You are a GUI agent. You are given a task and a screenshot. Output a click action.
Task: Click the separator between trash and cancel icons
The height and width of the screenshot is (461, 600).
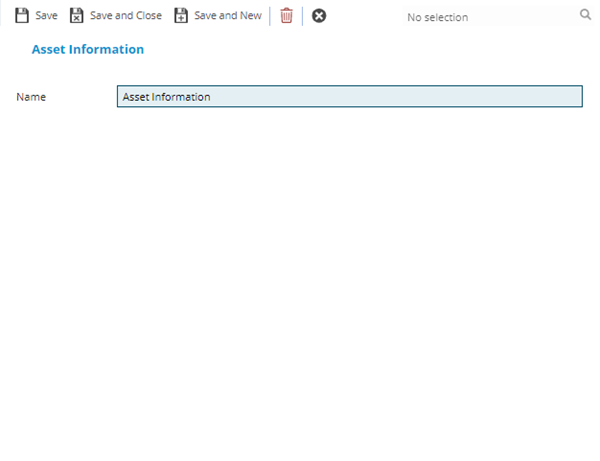coord(303,16)
